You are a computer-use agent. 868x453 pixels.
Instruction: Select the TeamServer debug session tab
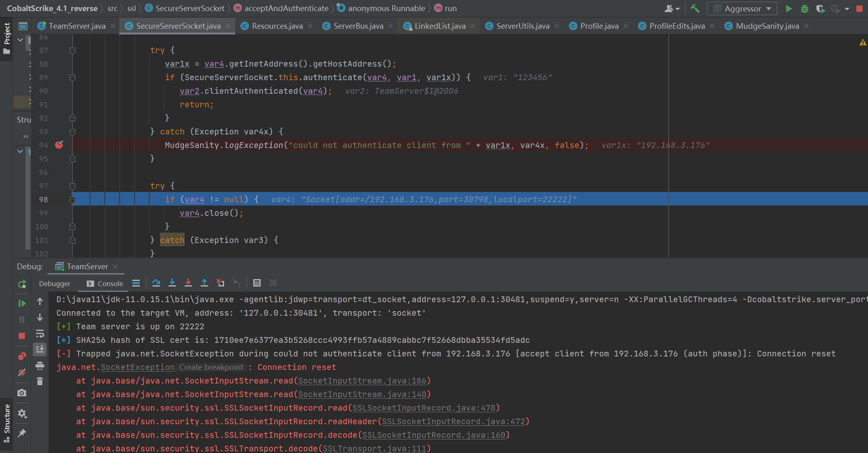86,266
